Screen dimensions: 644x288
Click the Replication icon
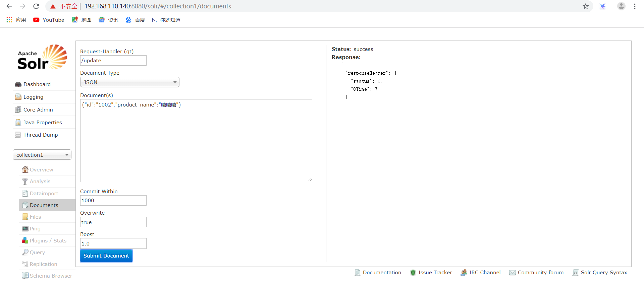pyautogui.click(x=25, y=264)
